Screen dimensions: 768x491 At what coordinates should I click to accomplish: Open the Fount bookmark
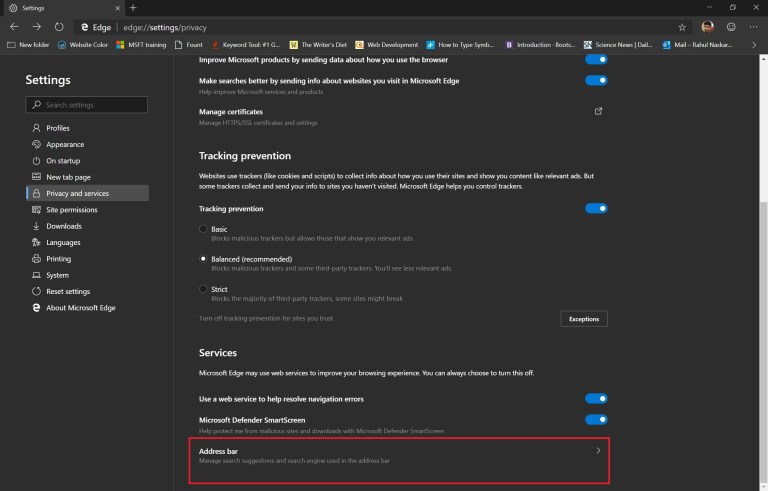[189, 45]
